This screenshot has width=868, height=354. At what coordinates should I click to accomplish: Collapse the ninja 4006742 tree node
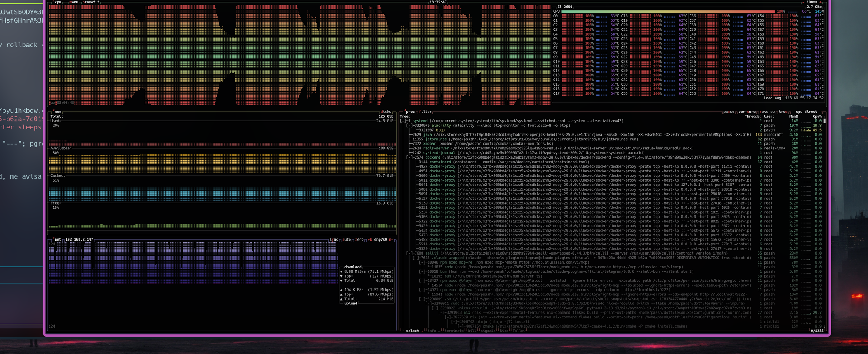pos(454,321)
